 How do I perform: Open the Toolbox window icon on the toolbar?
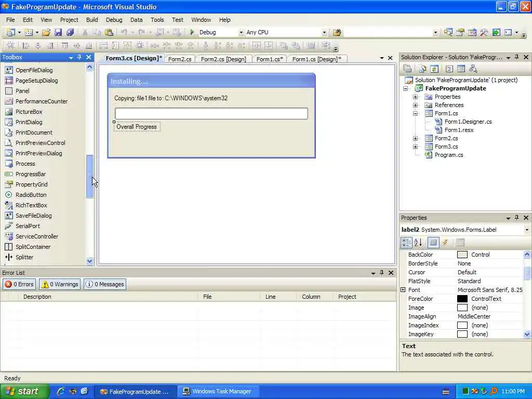click(484, 32)
